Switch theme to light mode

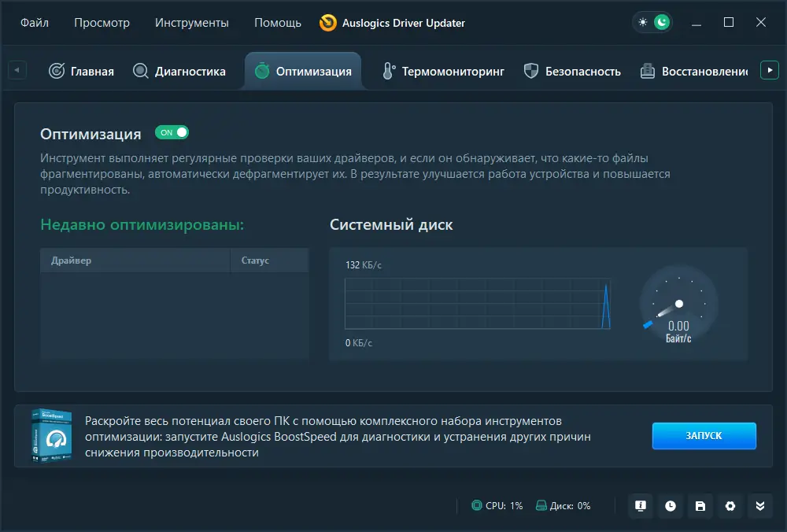[x=641, y=21]
